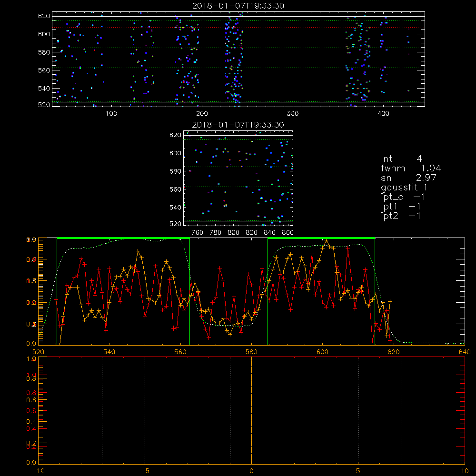Click the timestamp title above the wide top plot
476x476 pixels.
click(x=238, y=6)
